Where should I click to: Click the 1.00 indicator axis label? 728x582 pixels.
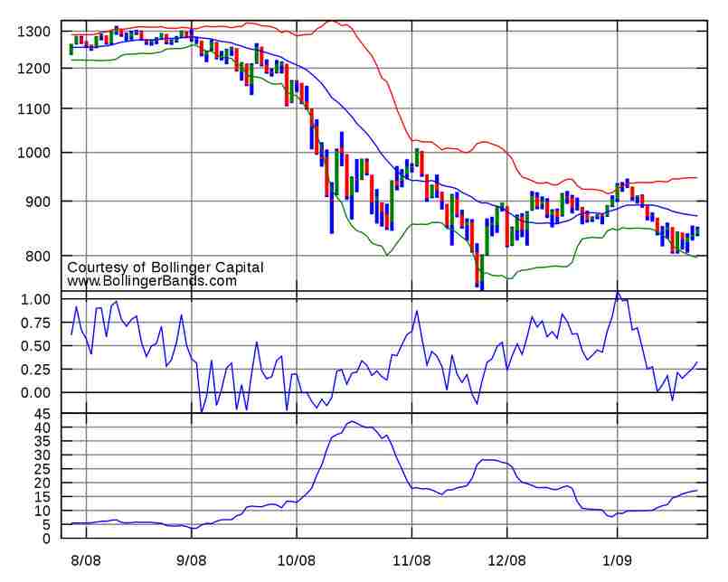(35, 299)
